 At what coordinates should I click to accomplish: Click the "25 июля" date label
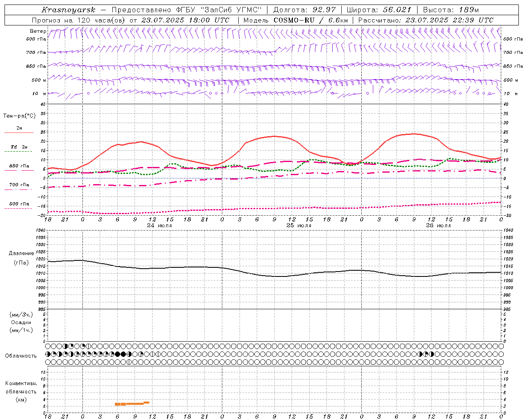pos(299,226)
